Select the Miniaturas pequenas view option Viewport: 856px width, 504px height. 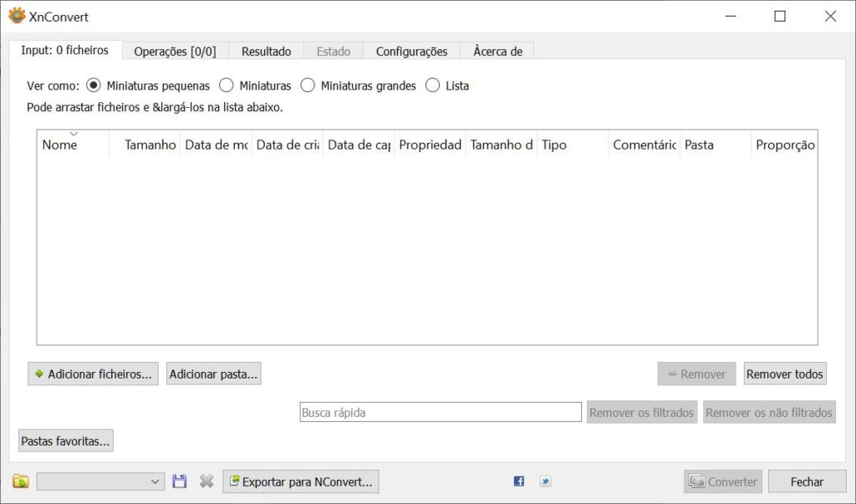(x=94, y=85)
